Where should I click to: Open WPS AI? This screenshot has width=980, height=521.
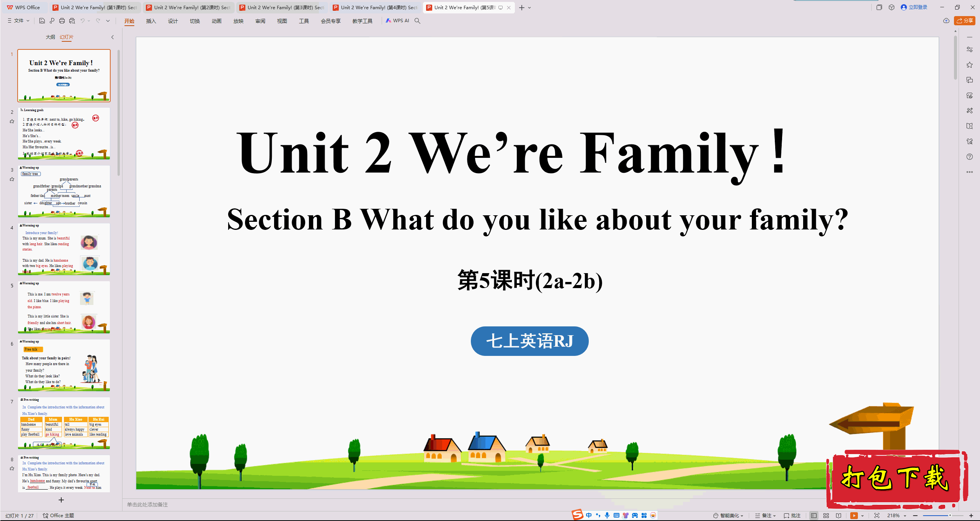pyautogui.click(x=397, y=21)
